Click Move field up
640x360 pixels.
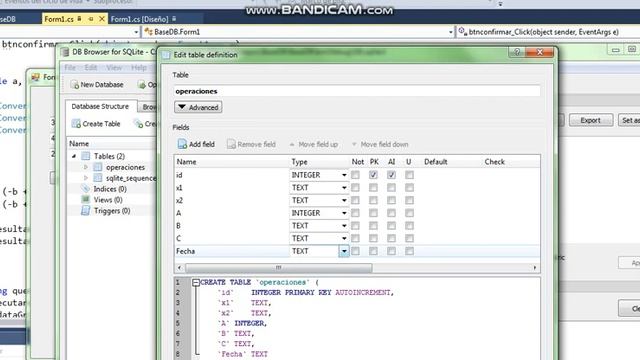click(x=313, y=144)
